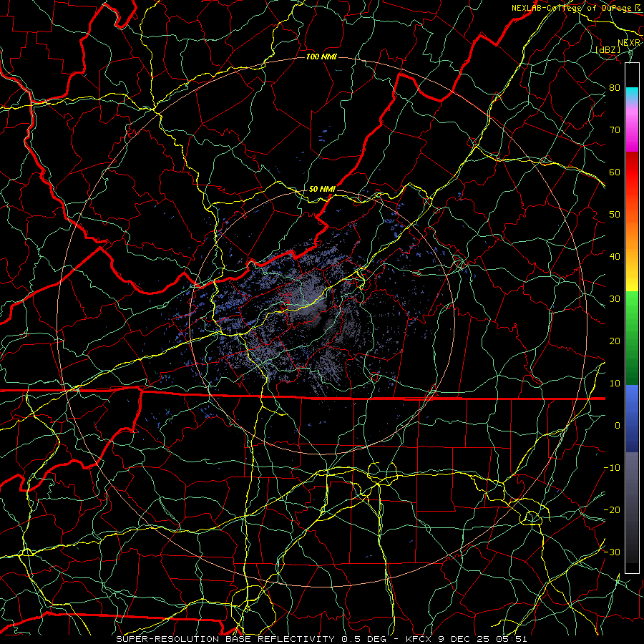This screenshot has height=644, width=644.
Task: Select the -10 value on the dBZ scale
Action: pyautogui.click(x=612, y=468)
